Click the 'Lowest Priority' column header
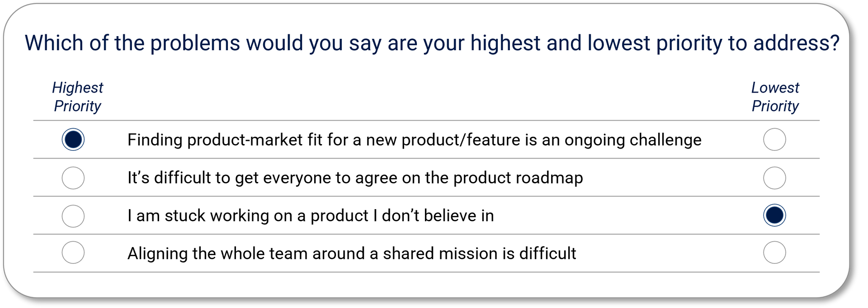This screenshot has width=868, height=308. point(775,97)
